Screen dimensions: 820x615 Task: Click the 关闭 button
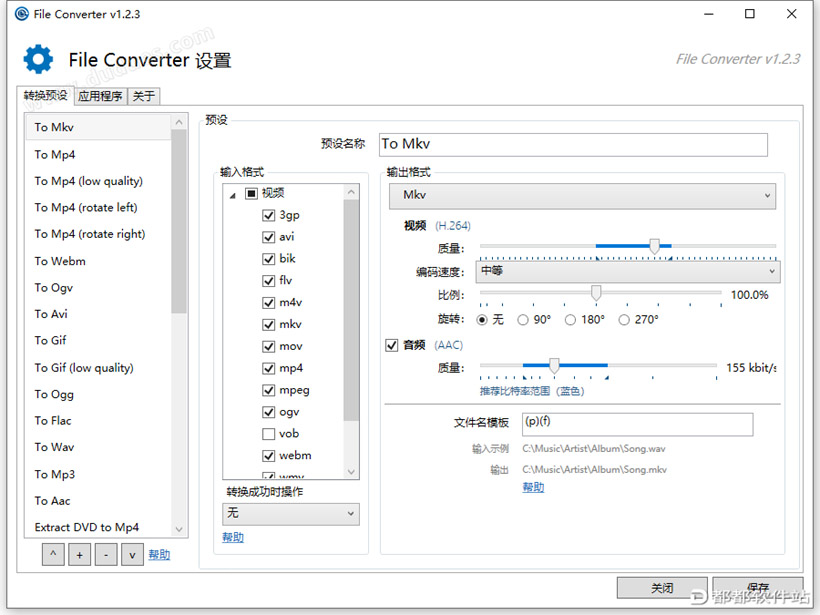click(662, 588)
